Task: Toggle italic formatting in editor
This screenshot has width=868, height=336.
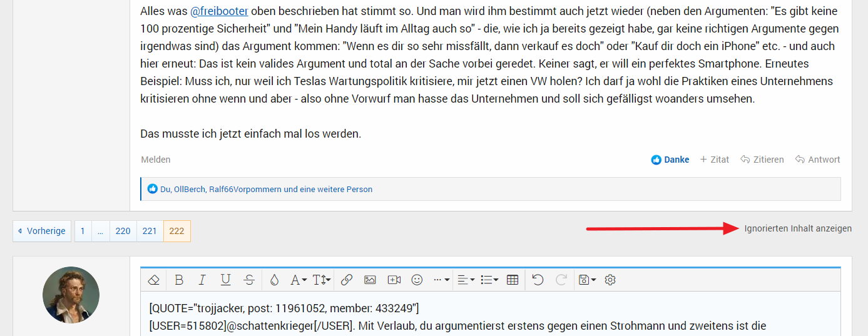Action: 202,280
